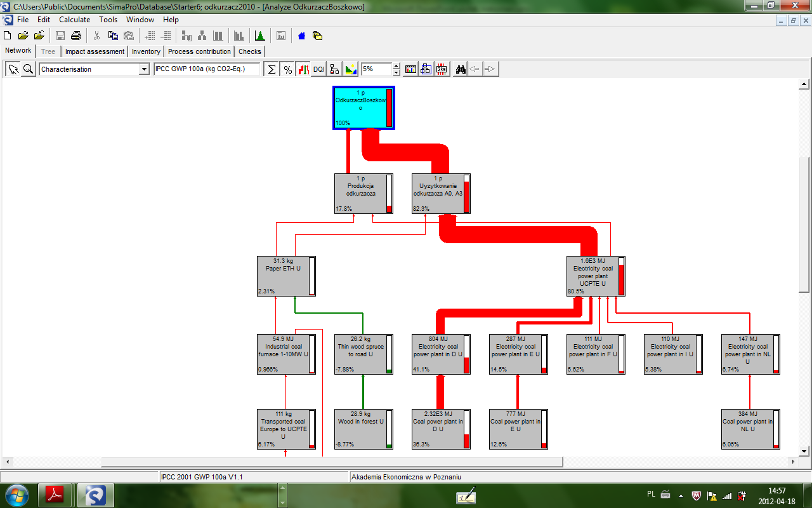Screen dimensions: 812x508
Task: Click the sigma cumulative button
Action: (x=272, y=69)
